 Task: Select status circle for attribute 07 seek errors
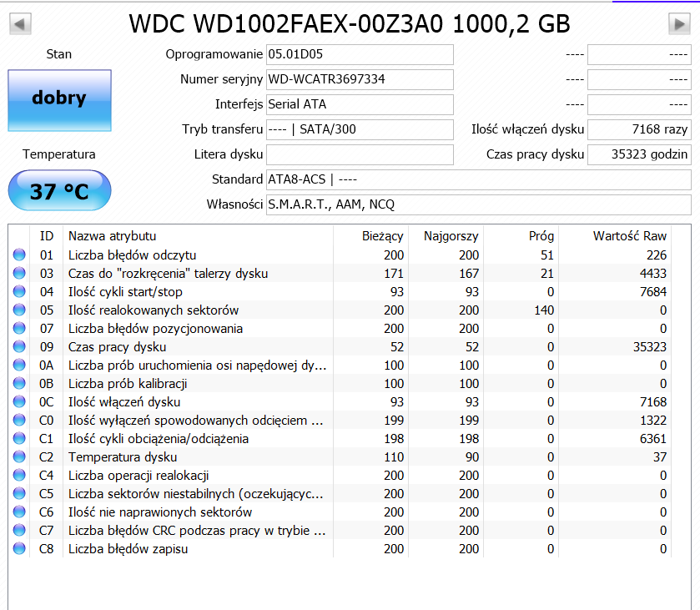(19, 328)
